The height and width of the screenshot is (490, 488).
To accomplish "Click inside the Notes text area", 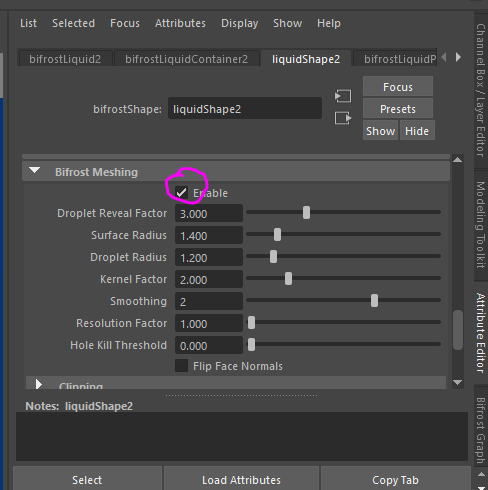I will [242, 436].
